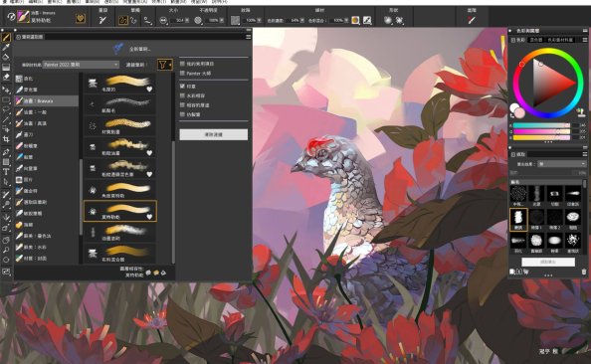Viewport: 591px width, 364px height.
Task: Click the yellow B color slider
Action: tap(541, 137)
